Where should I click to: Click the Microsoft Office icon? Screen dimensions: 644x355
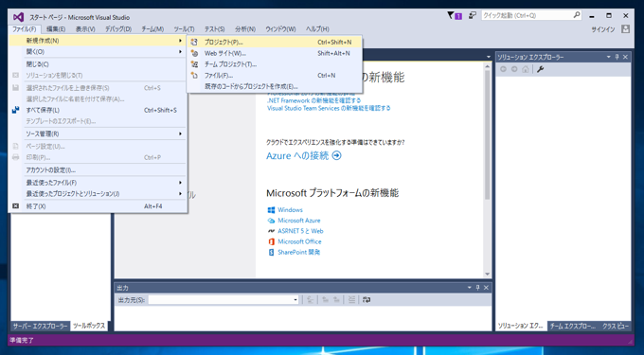point(271,241)
